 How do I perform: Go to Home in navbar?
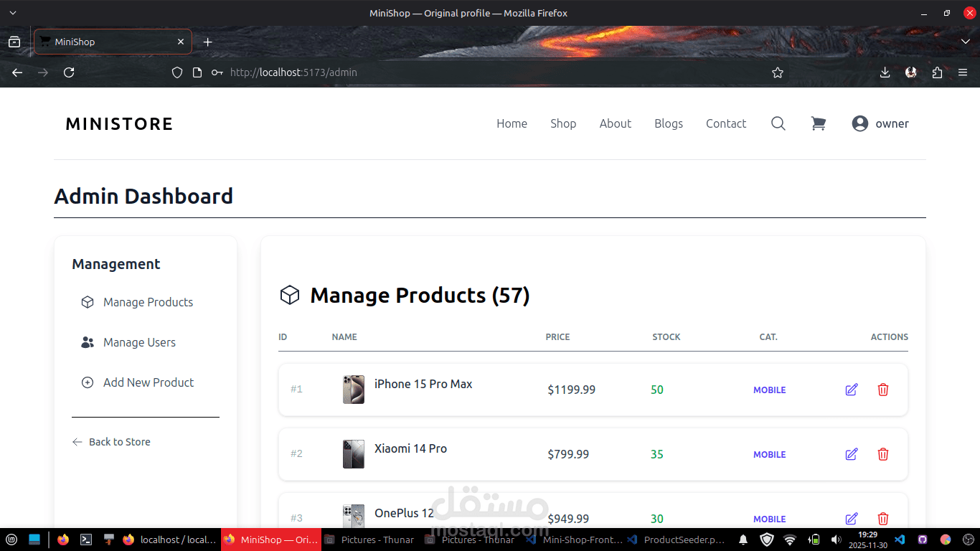pos(512,123)
